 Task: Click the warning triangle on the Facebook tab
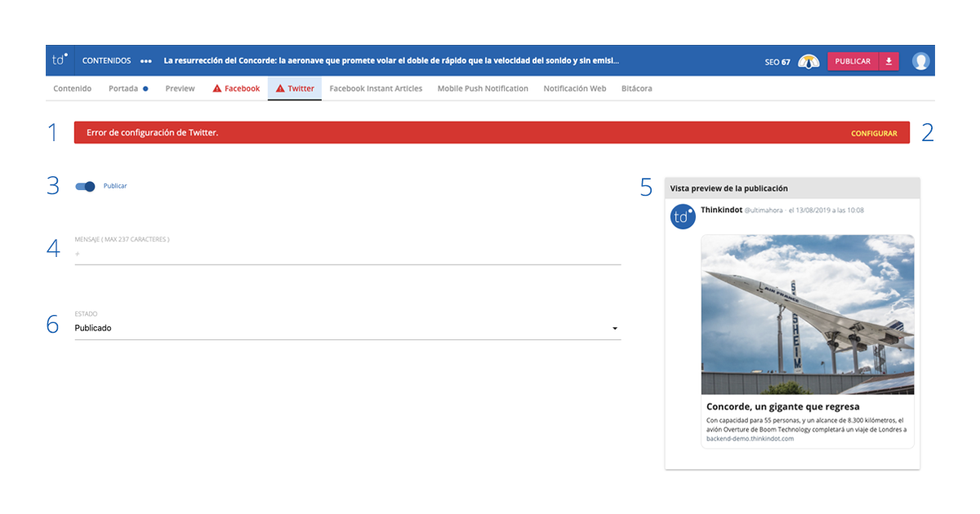click(x=217, y=89)
